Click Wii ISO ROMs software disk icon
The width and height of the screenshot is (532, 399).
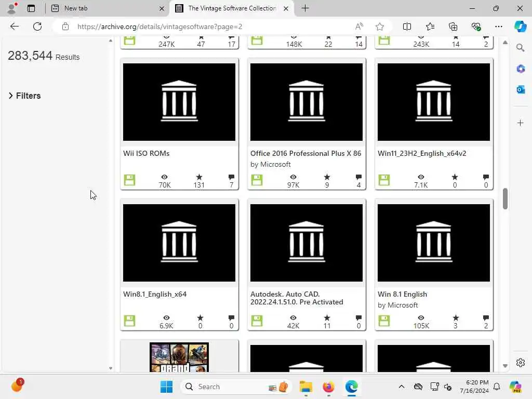click(129, 180)
